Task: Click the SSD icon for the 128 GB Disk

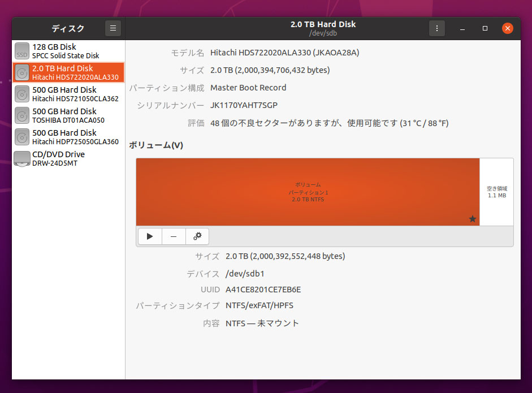Action: click(22, 51)
